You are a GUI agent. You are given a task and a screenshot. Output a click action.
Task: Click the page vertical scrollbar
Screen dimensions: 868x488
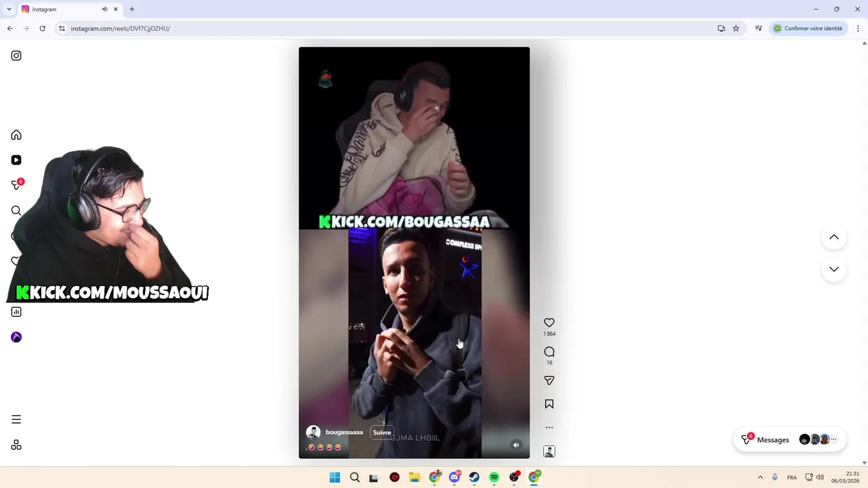(x=864, y=253)
